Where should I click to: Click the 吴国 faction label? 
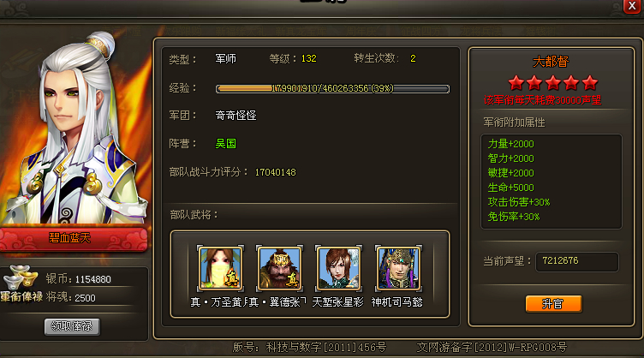pos(226,143)
